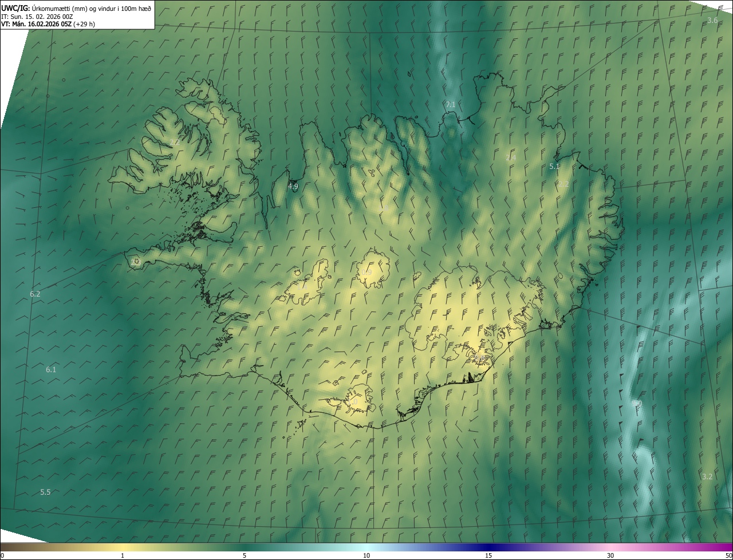Click the colorbar tick label "1"
The image size is (733, 560).
(x=123, y=556)
